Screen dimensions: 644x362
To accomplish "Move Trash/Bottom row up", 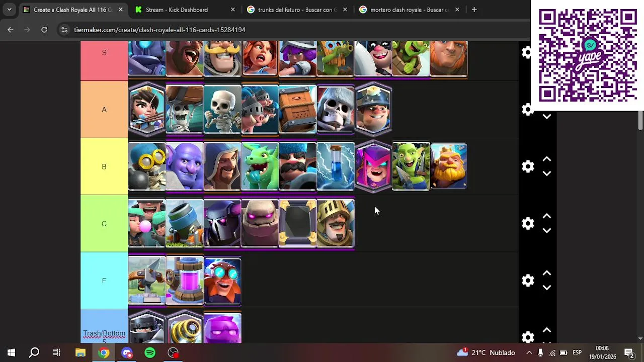I will pos(547,330).
